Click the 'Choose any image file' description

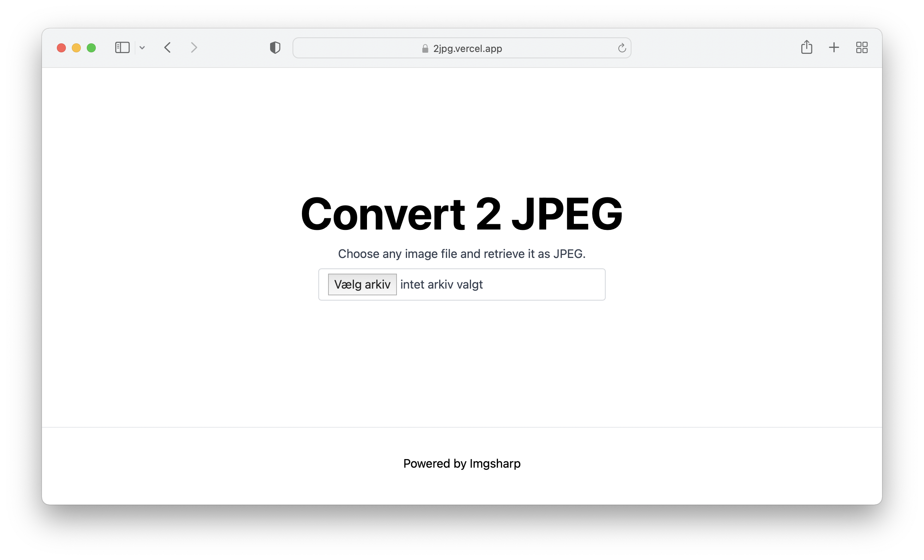pos(462,254)
